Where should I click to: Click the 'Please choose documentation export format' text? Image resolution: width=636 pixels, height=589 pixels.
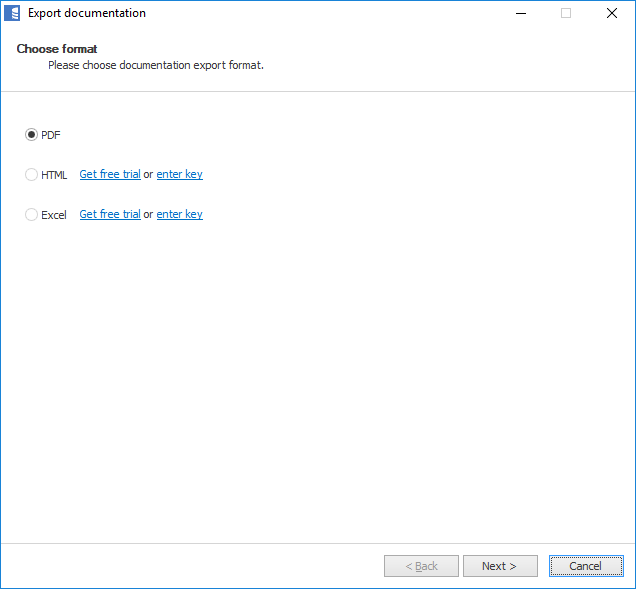tap(156, 66)
